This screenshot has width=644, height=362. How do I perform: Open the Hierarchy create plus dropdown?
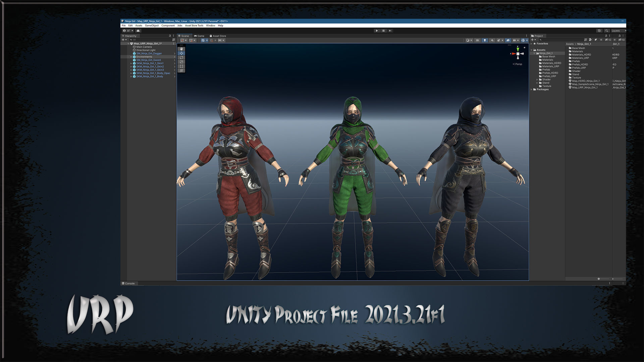[124, 40]
